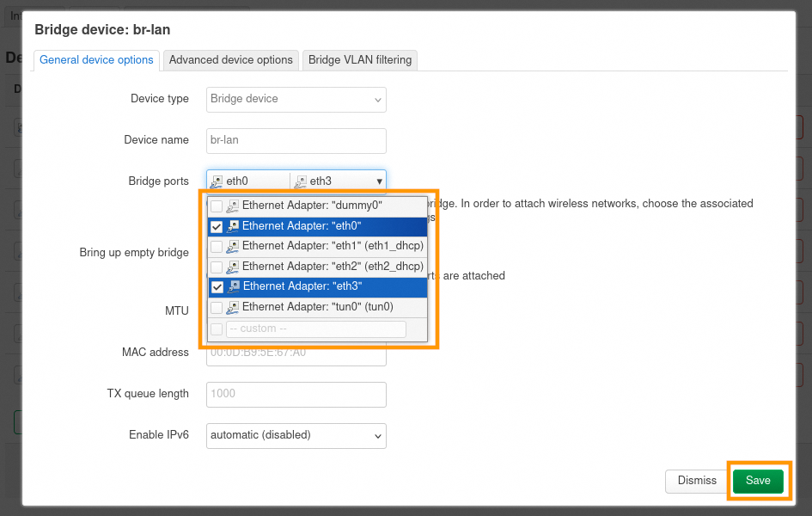Click the TX queue length field
The width and height of the screenshot is (812, 516).
coord(296,394)
